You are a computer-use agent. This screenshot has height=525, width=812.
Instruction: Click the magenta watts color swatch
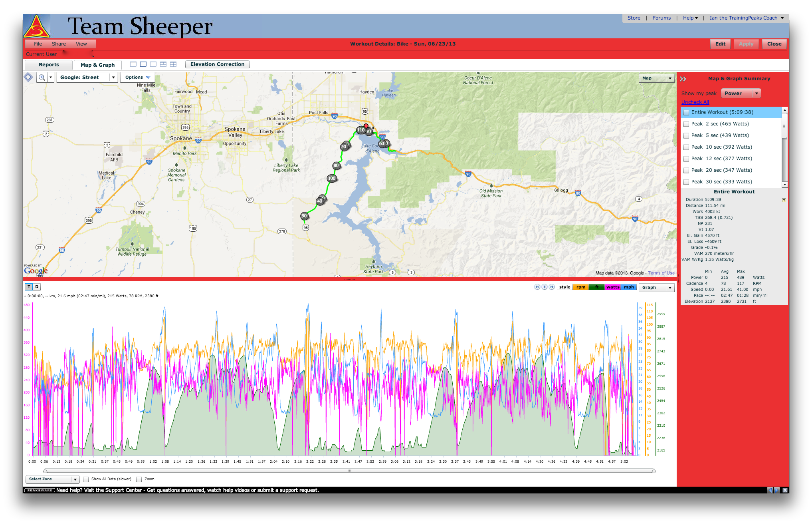click(612, 287)
